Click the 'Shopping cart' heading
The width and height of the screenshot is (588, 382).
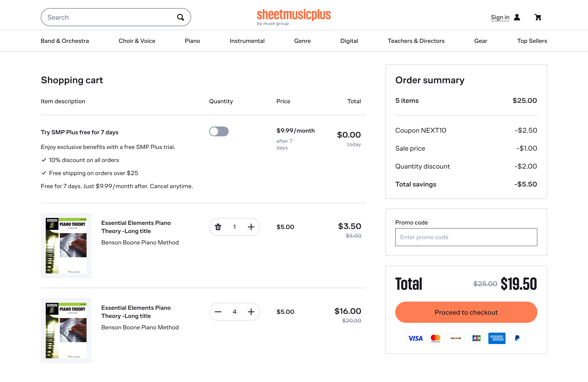(x=72, y=80)
